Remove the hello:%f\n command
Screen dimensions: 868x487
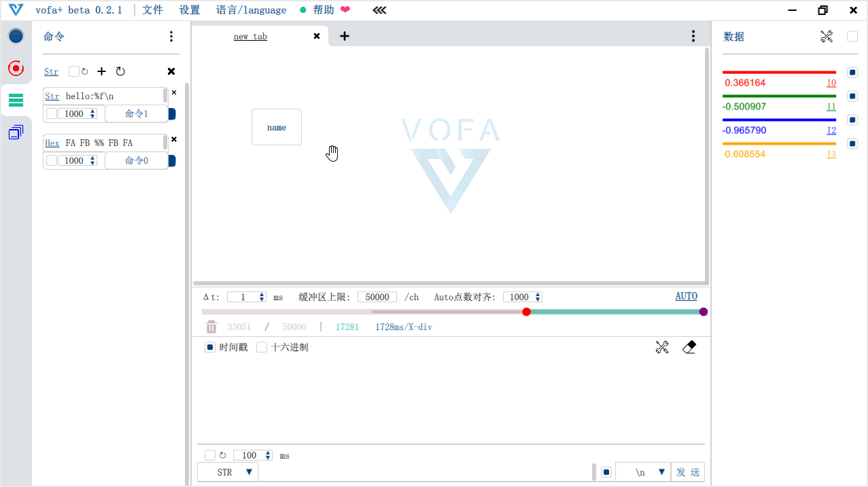[174, 92]
